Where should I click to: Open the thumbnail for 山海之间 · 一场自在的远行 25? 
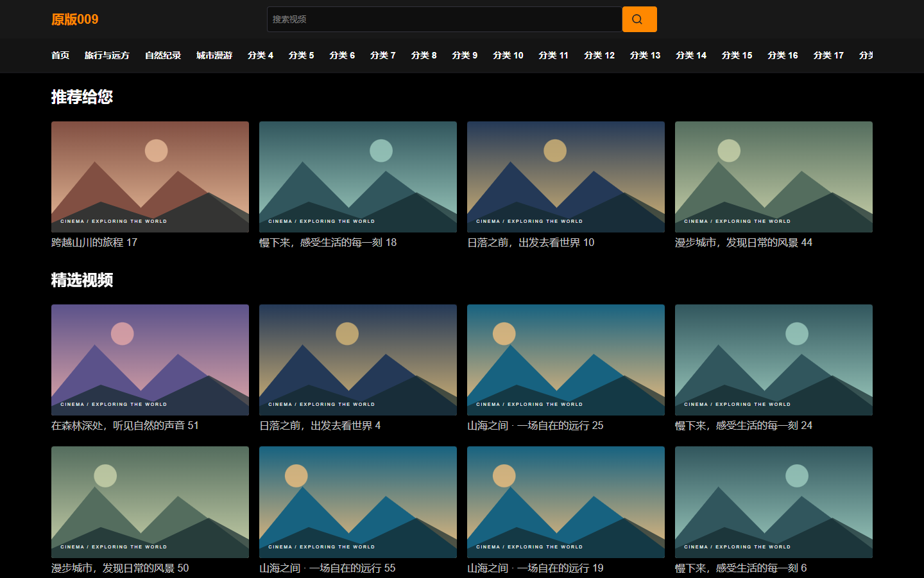(x=566, y=360)
